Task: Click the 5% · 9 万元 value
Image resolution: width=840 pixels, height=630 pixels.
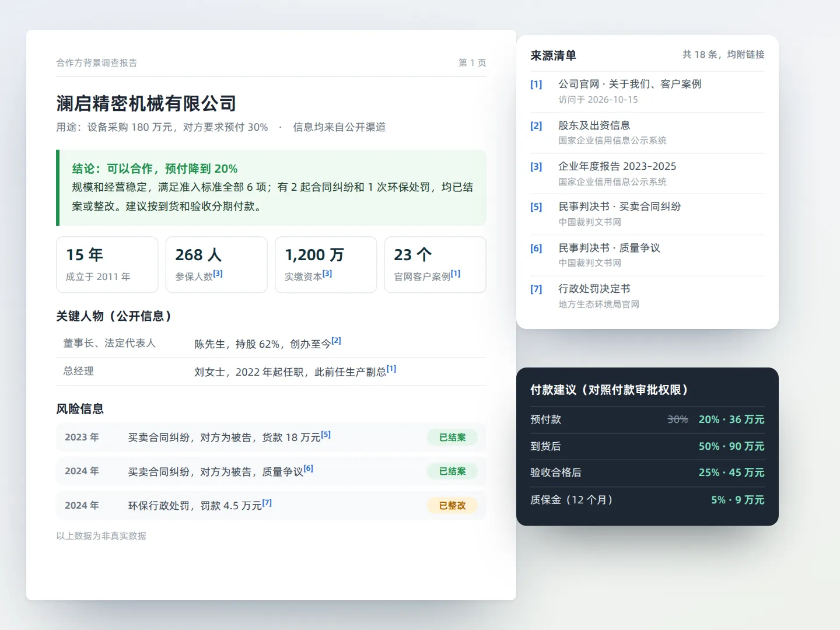Action: click(738, 500)
